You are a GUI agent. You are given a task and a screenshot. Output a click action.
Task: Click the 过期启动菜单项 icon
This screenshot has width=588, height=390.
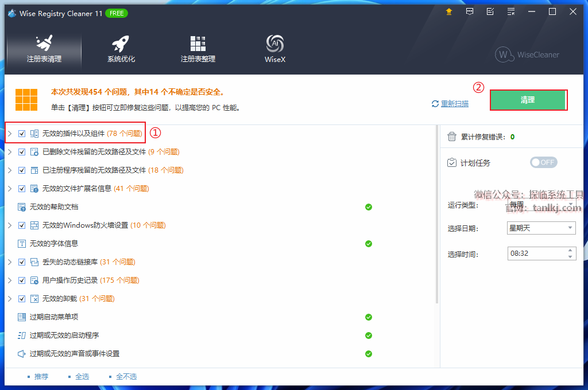[22, 317]
